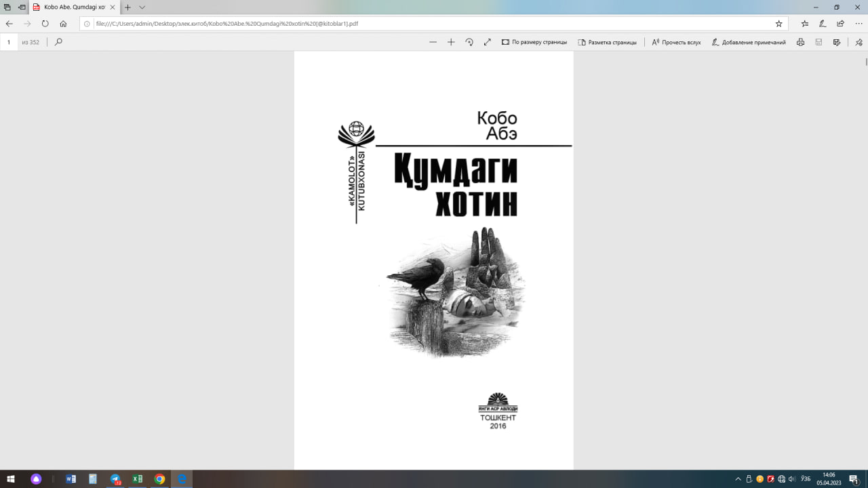This screenshot has height=488, width=868.
Task: Expand the tab preview chevron
Action: pos(142,7)
